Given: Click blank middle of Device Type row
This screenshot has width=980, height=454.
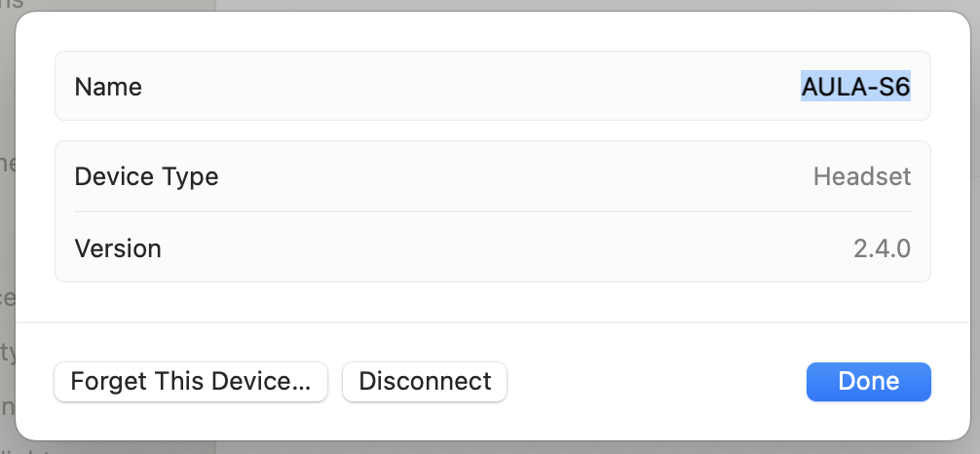Looking at the screenshot, I should tap(507, 176).
